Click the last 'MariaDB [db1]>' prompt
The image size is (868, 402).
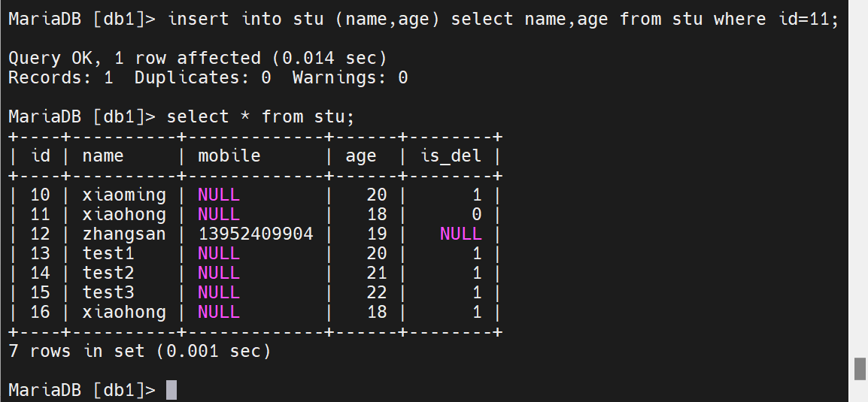[82, 390]
